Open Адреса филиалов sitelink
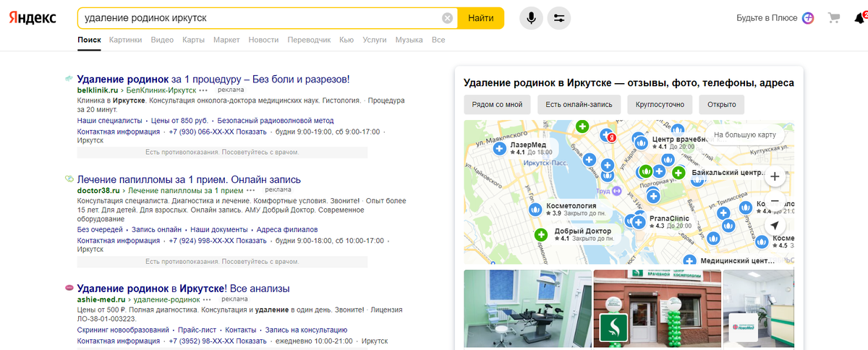Viewport: 868px width, 350px height. (287, 230)
